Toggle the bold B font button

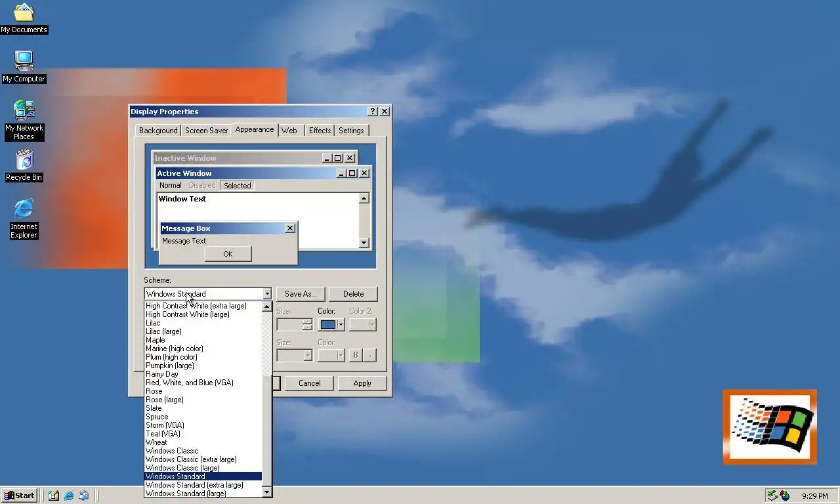tap(356, 355)
